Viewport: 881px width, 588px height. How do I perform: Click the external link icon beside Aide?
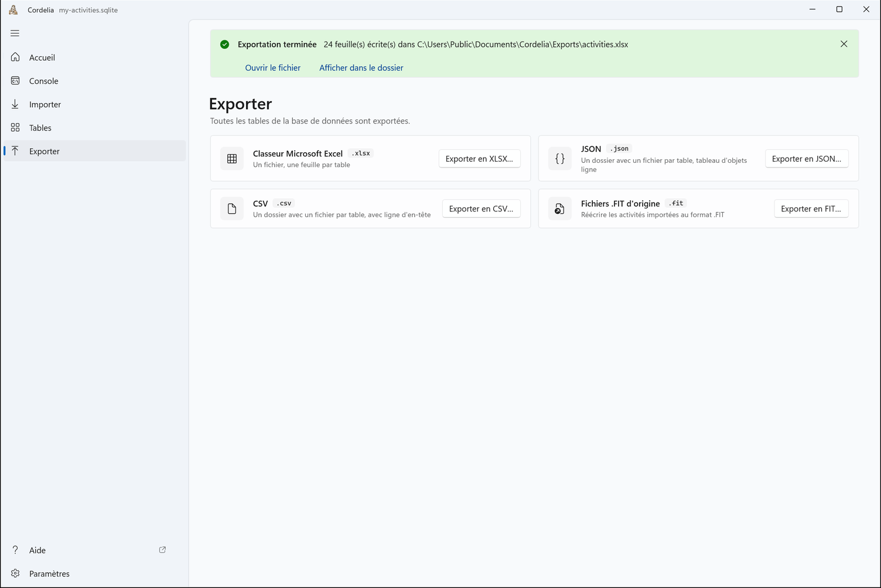162,550
